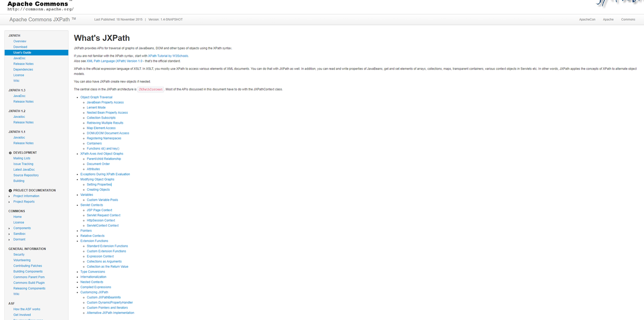The image size is (644, 320).
Task: Jump to HttpSession Context
Action: [101, 220]
